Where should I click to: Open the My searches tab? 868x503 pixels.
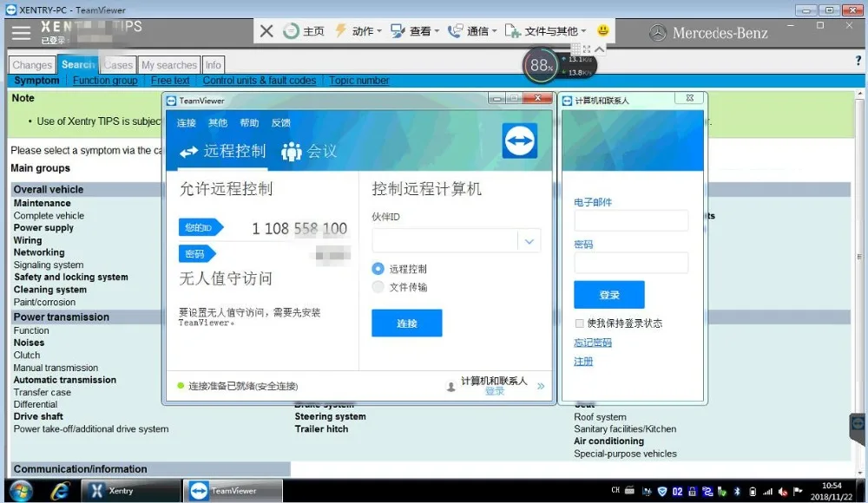[169, 65]
